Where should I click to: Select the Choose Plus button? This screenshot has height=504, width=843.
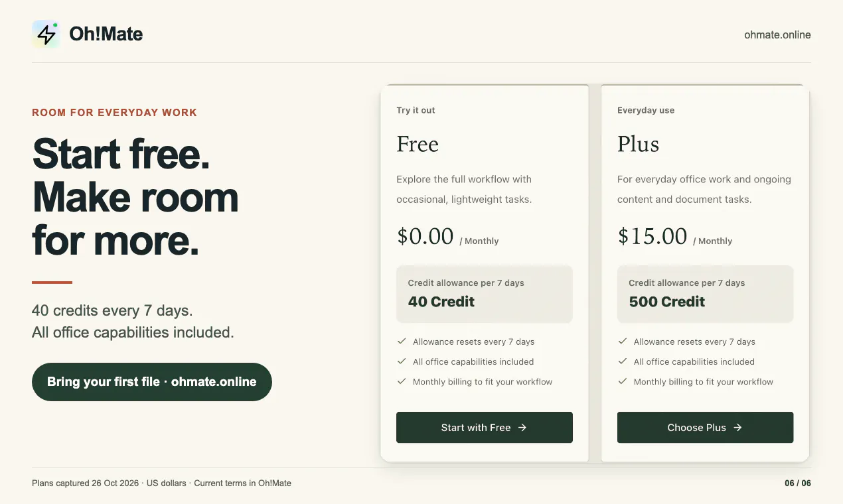point(705,428)
